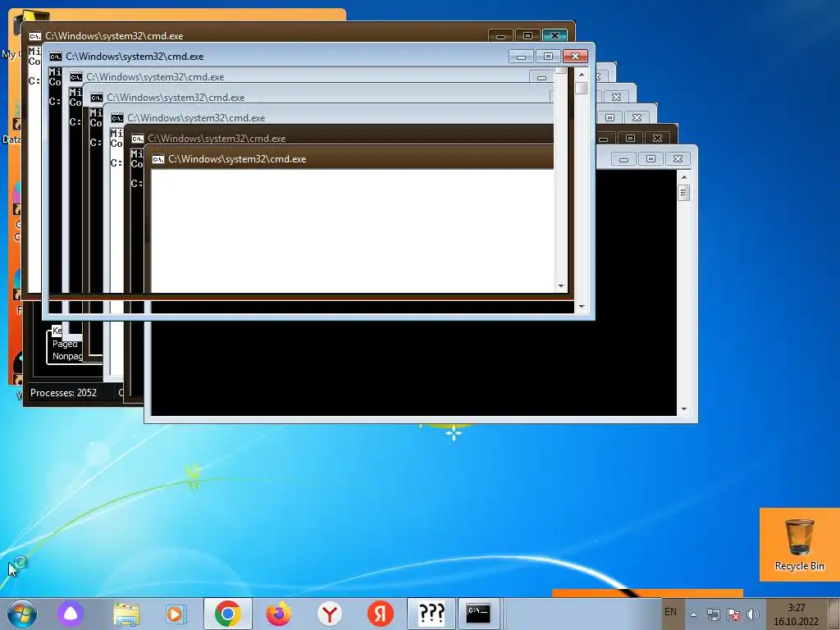Click scroll-down arrow of red-close cmd window

pos(582,307)
